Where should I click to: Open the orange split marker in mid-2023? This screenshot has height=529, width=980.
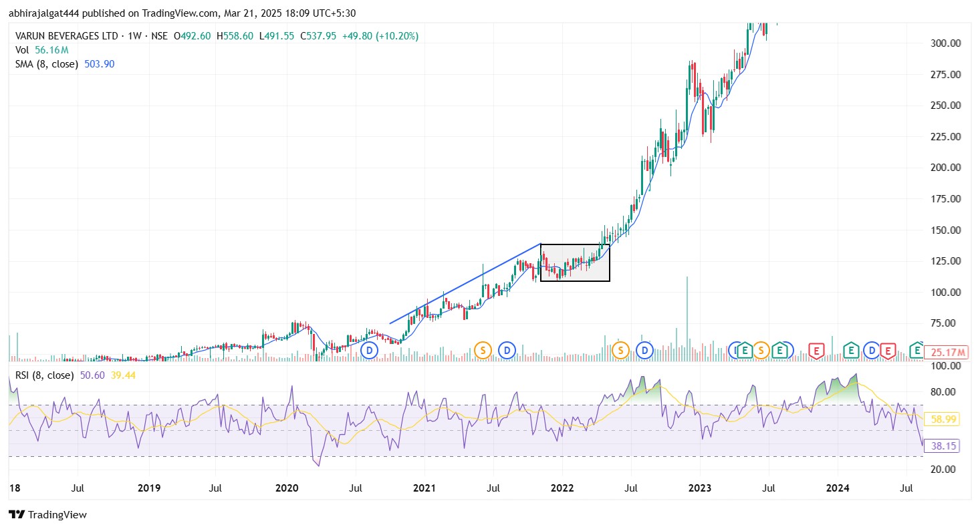[x=761, y=350]
